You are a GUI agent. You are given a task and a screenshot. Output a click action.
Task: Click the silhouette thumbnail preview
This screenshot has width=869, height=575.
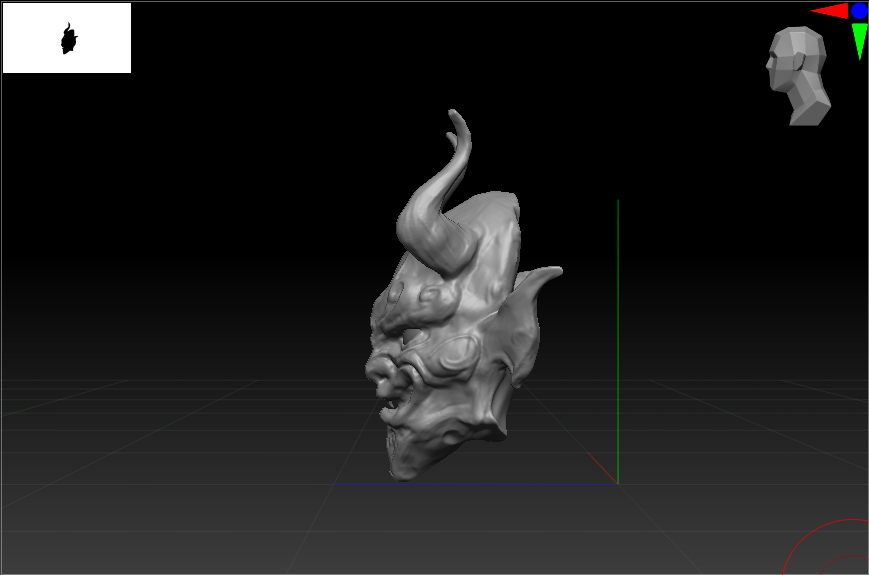[x=67, y=38]
